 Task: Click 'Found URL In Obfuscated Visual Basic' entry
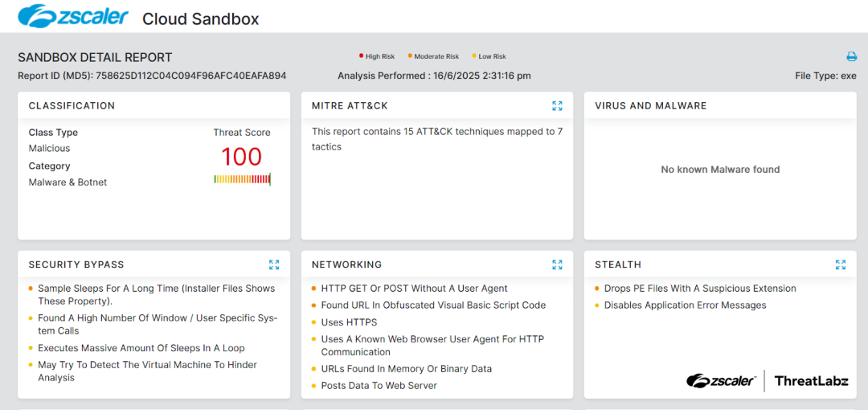433,305
